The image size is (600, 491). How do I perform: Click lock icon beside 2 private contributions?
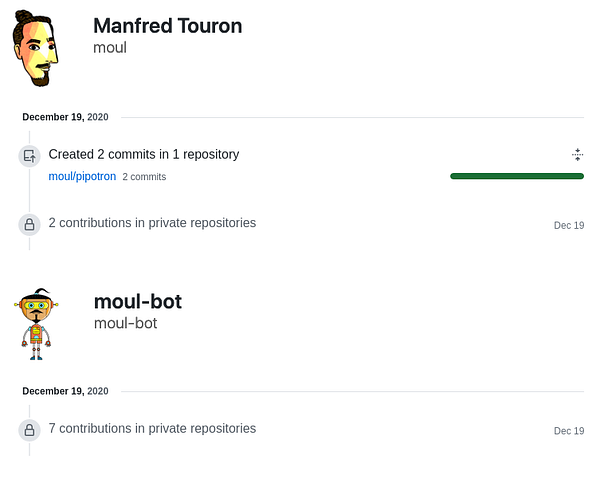tap(30, 224)
